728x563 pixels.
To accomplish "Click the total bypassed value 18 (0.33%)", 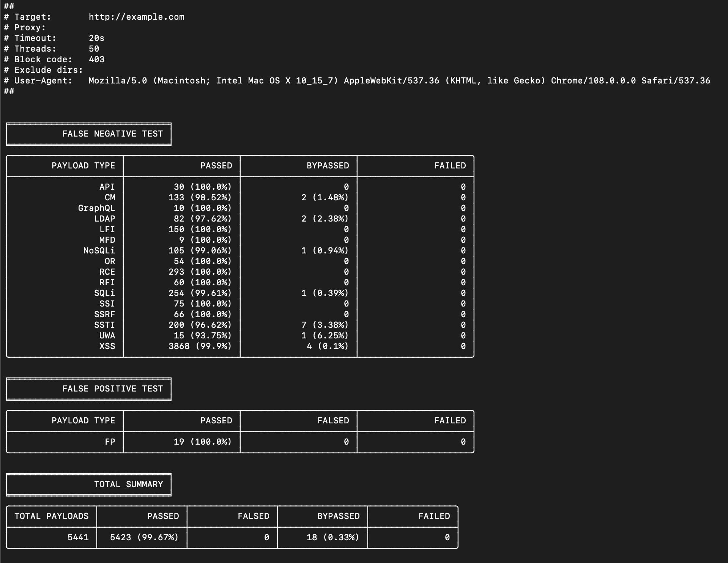I will (x=332, y=538).
